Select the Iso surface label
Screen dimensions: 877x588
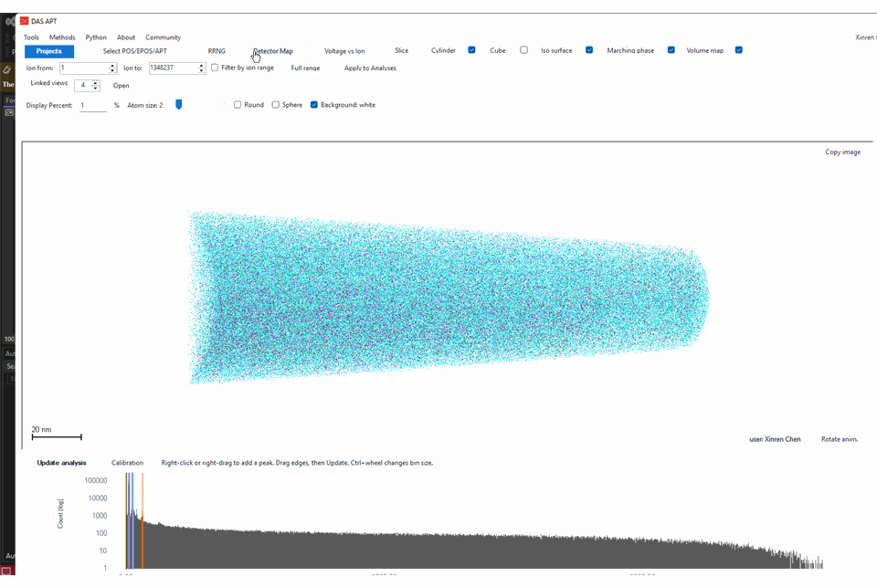pyautogui.click(x=556, y=50)
